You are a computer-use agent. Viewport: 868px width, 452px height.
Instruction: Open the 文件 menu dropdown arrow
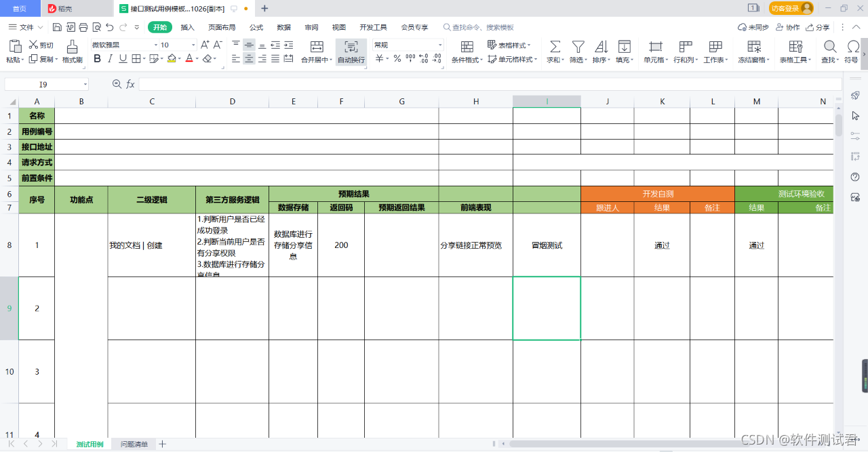(40, 27)
